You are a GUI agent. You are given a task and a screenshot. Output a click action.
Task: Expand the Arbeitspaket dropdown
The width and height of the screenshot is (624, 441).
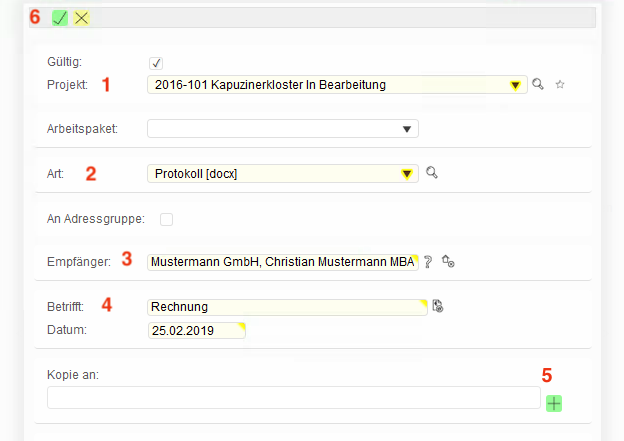pos(407,129)
